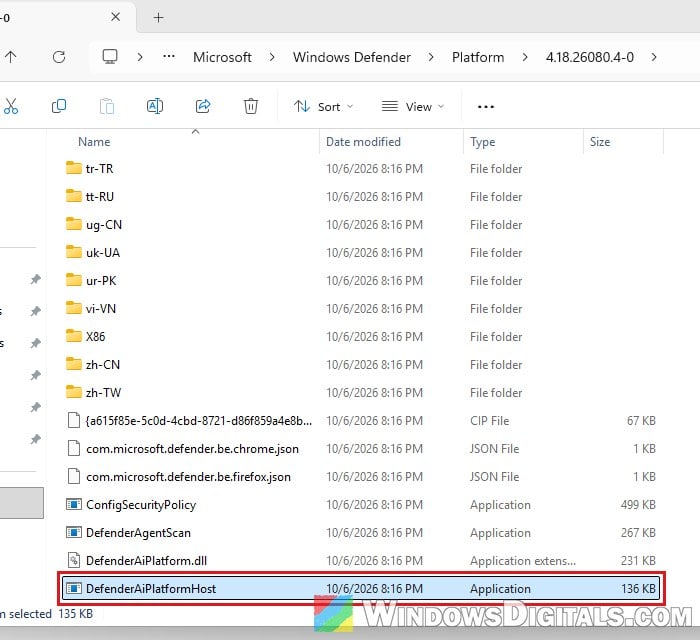The width and height of the screenshot is (700, 640).
Task: Click 'JSON File' type of chrome.json
Action: (495, 449)
